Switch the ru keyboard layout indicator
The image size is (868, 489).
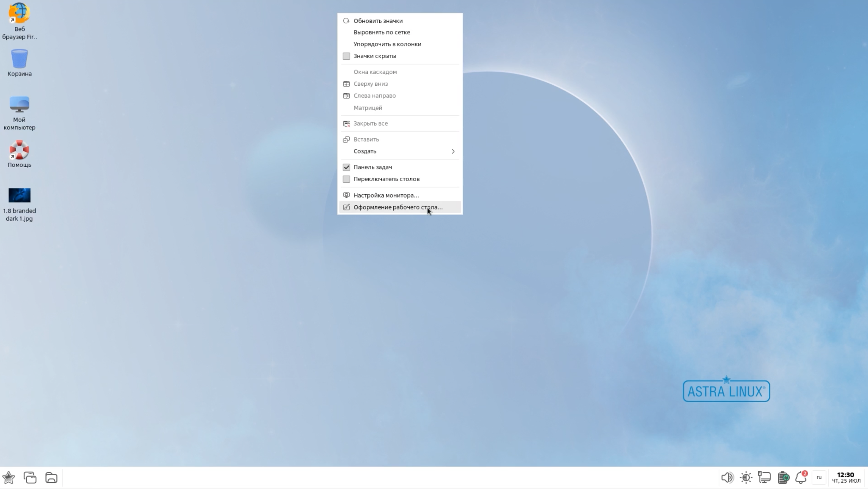coord(819,478)
